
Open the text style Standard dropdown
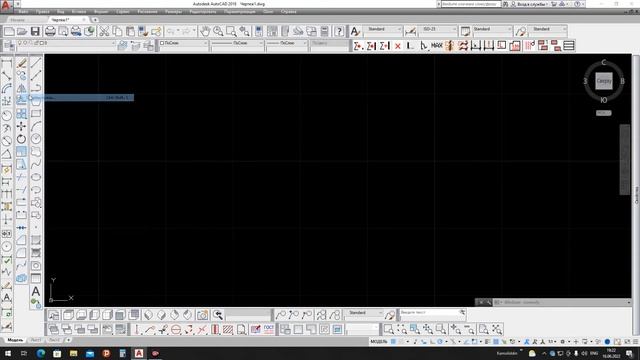pyautogui.click(x=382, y=29)
